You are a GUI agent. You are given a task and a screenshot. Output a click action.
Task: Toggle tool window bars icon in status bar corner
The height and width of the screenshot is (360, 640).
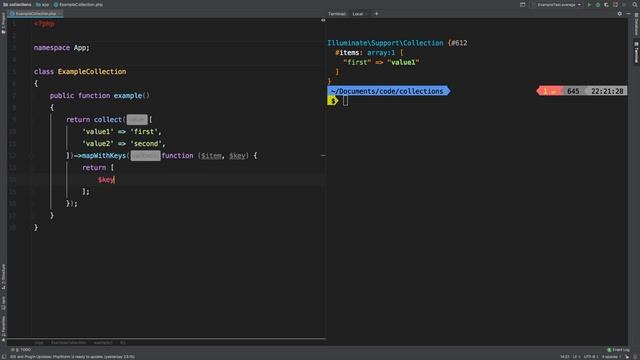4,357
